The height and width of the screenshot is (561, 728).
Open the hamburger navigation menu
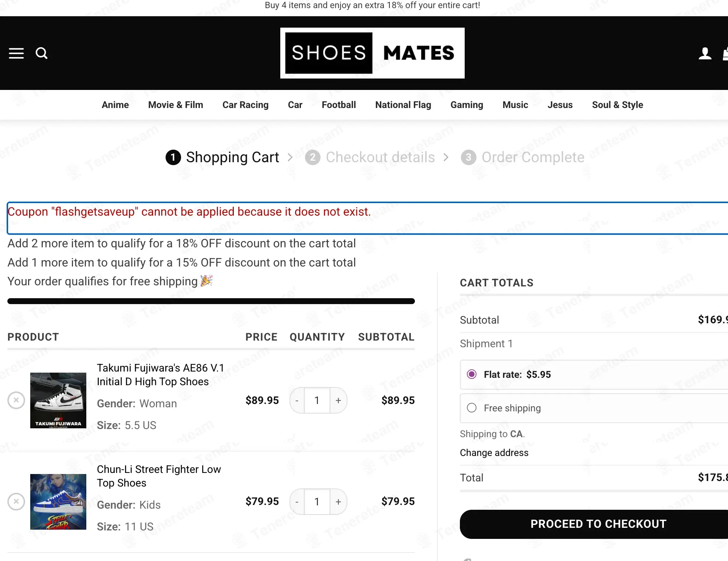(16, 53)
